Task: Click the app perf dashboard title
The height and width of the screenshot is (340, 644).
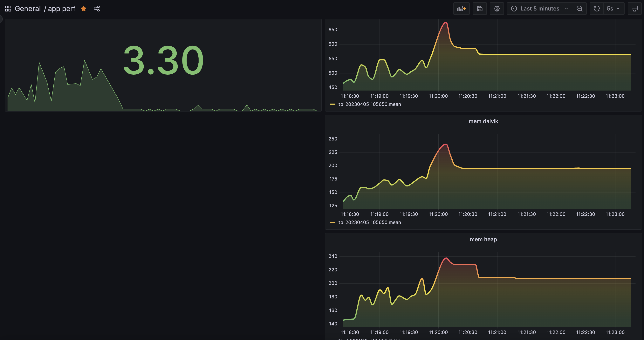Action: [61, 9]
